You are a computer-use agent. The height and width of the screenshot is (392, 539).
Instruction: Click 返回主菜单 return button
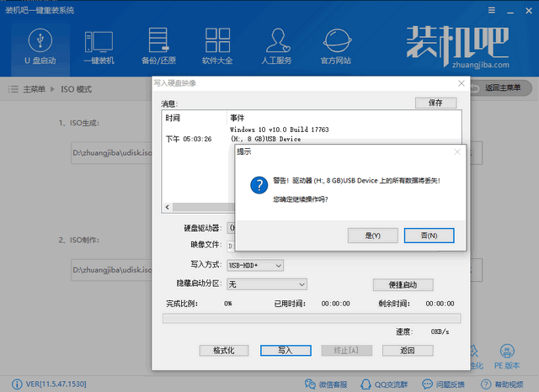502,88
